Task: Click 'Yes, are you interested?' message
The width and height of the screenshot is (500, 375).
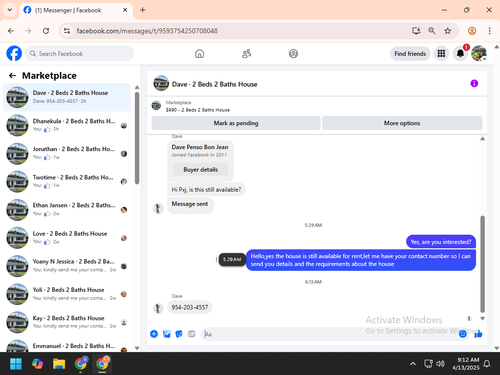Action: click(441, 242)
